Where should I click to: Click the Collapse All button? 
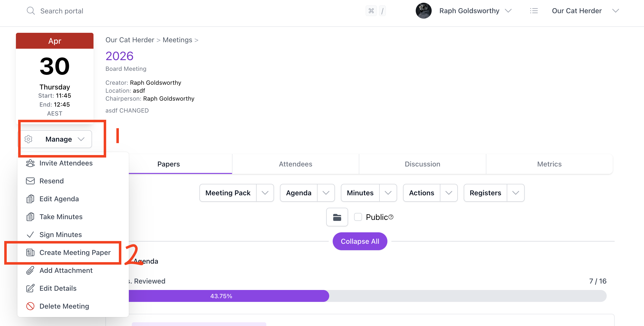pyautogui.click(x=360, y=241)
